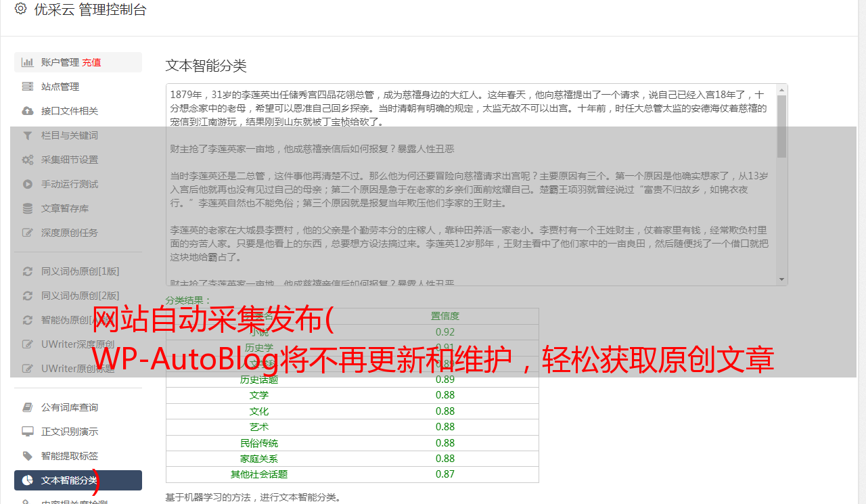Select 同义词伪原创[2版] tool
The width and height of the screenshot is (866, 504).
click(78, 296)
